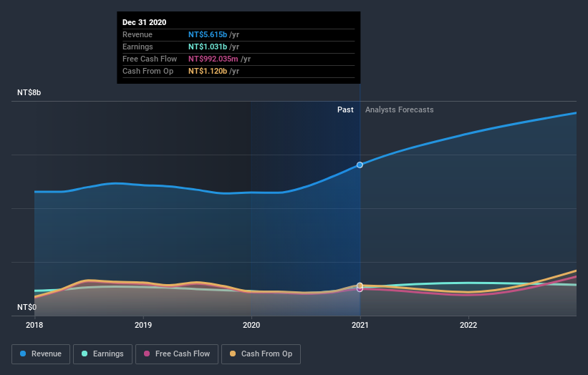588x375 pixels.
Task: Click the Analysts Forecasts label
Action: coord(400,109)
